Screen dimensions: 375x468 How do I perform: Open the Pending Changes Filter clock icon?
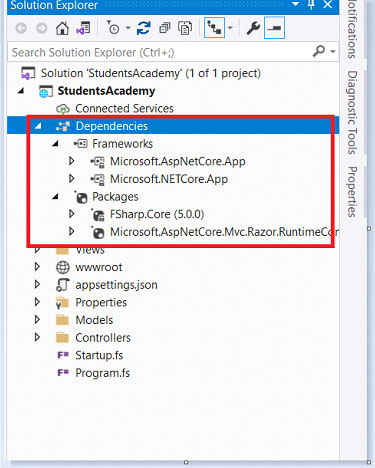113,28
